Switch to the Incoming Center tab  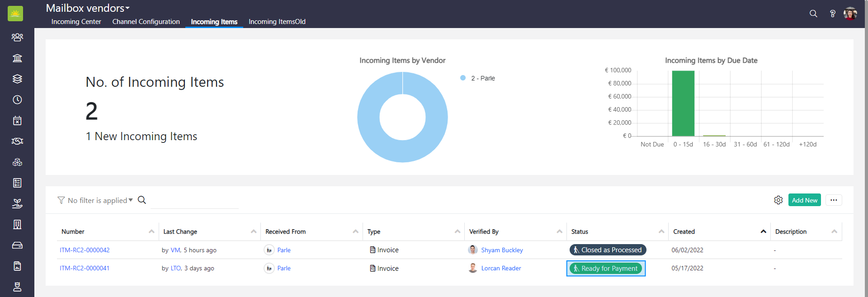pyautogui.click(x=76, y=22)
